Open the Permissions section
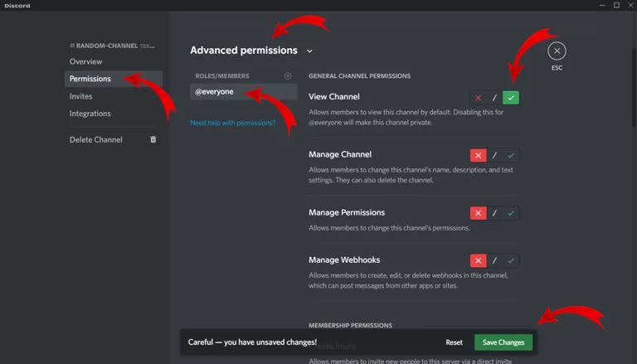The width and height of the screenshot is (637, 364). pos(114,79)
